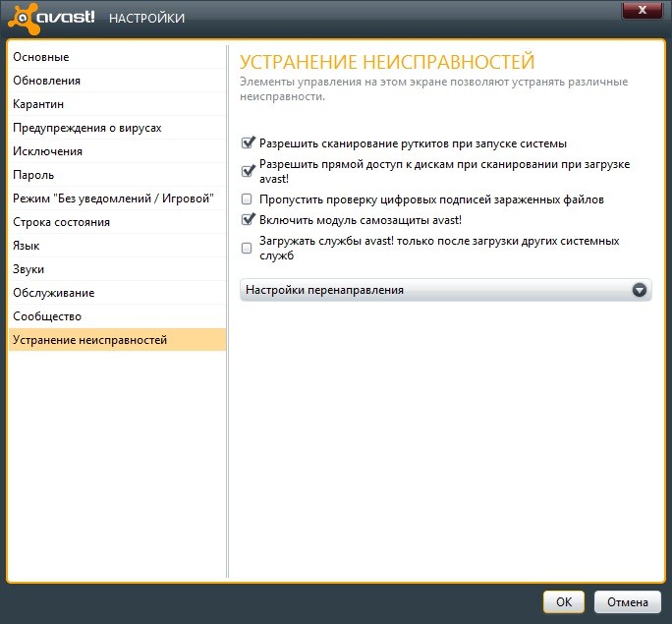Open the Обслуживание settings section
The image size is (672, 624).
click(117, 293)
